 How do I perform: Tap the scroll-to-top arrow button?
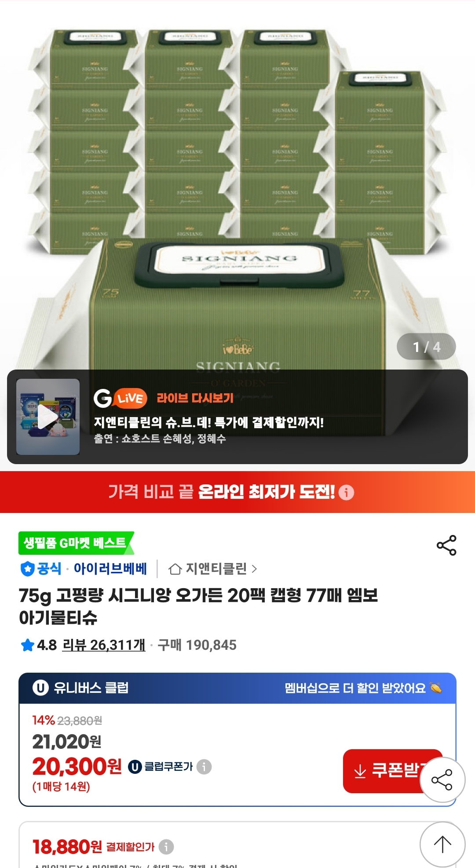[x=442, y=844]
